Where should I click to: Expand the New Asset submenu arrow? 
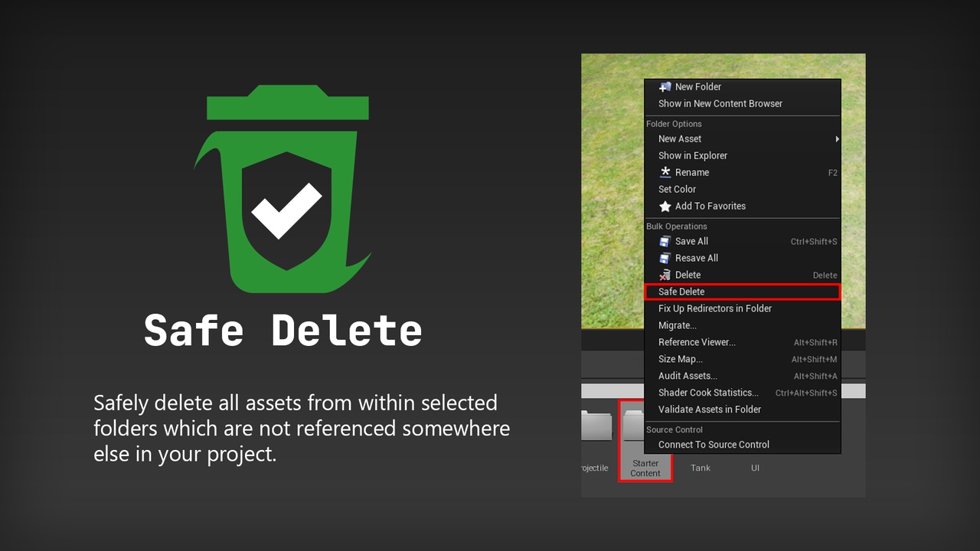837,139
